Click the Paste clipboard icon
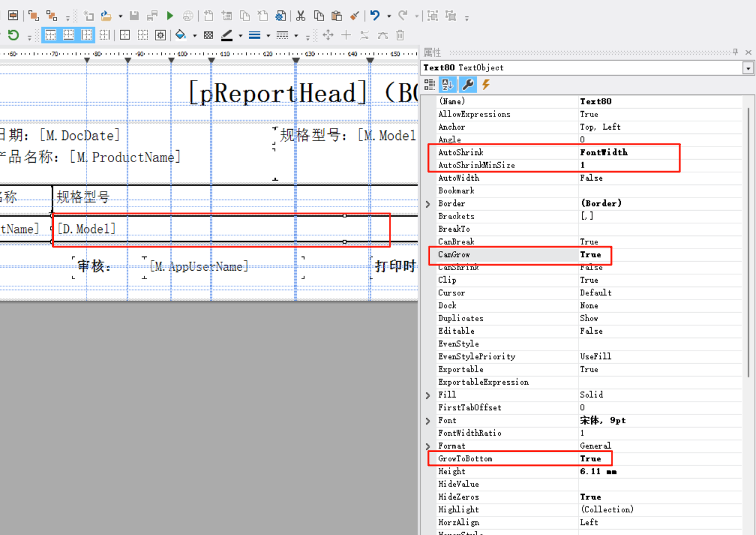This screenshot has width=756, height=535. (337, 16)
